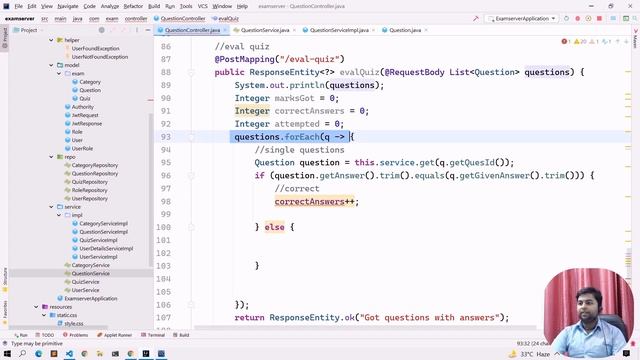Close the QuestionService.java tab
The width and height of the screenshot is (640, 360).
pos(294,30)
